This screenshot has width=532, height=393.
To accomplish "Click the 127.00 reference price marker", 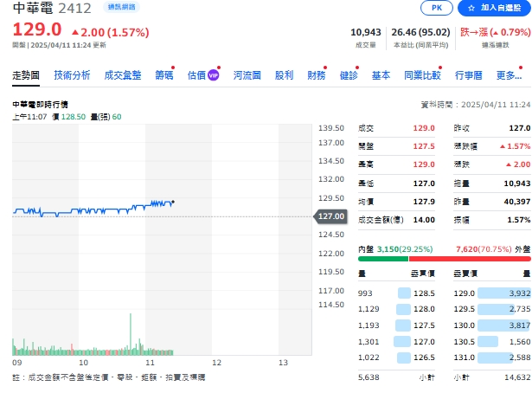I will click(330, 216).
